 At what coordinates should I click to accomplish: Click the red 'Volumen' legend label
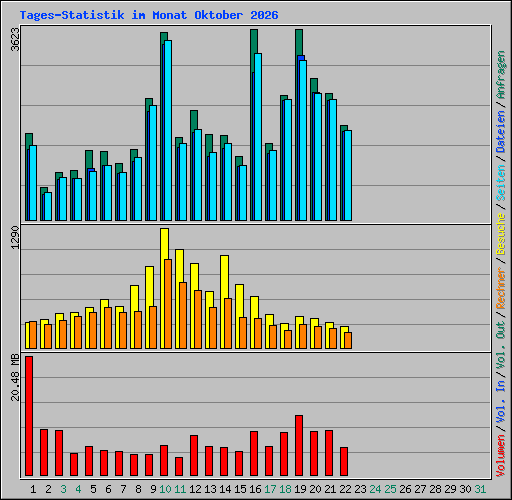(x=501, y=455)
